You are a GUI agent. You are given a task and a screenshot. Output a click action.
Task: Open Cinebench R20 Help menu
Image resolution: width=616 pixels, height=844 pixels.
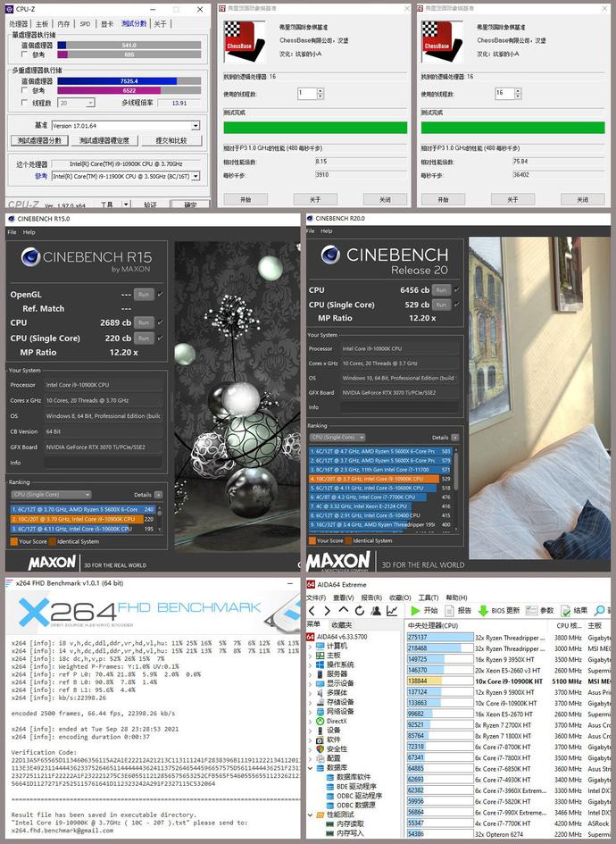pyautogui.click(x=327, y=231)
